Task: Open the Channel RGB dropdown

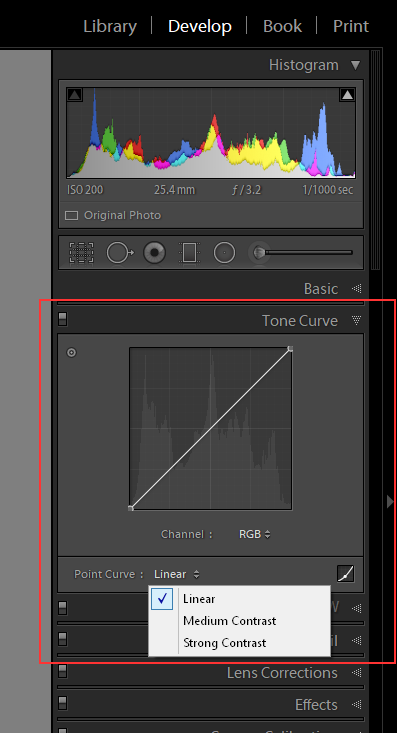Action: (254, 534)
